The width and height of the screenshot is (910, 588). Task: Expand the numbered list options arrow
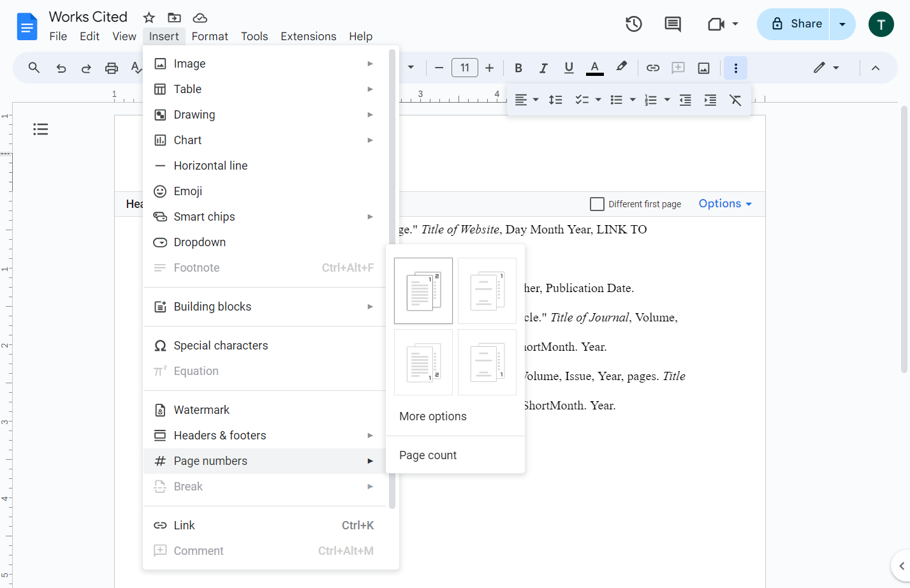point(667,100)
